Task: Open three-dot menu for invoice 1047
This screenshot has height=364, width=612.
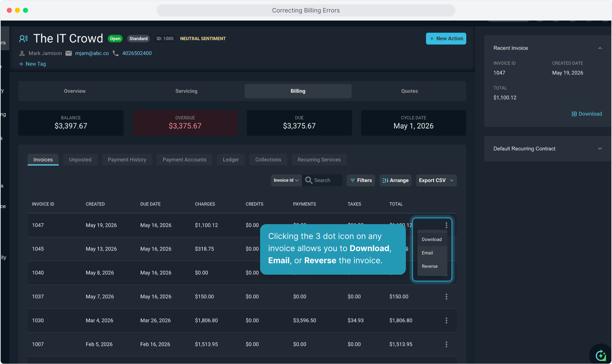Action: click(x=446, y=225)
